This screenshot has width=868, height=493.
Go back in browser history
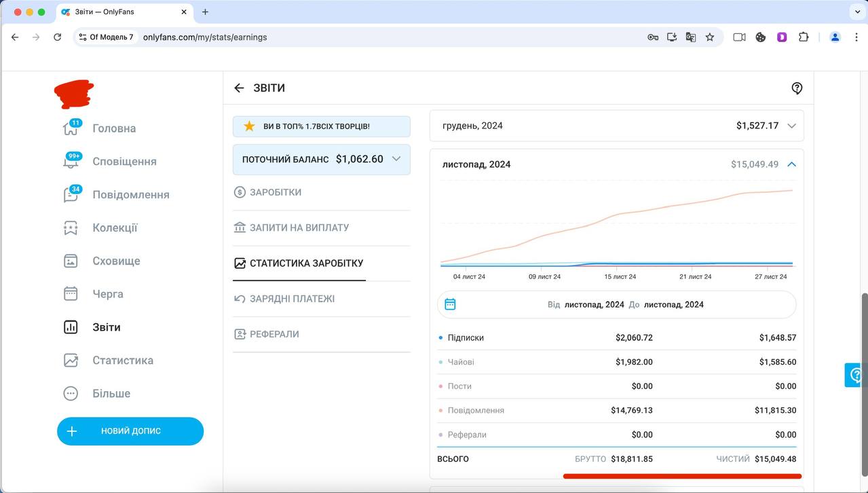(x=15, y=37)
